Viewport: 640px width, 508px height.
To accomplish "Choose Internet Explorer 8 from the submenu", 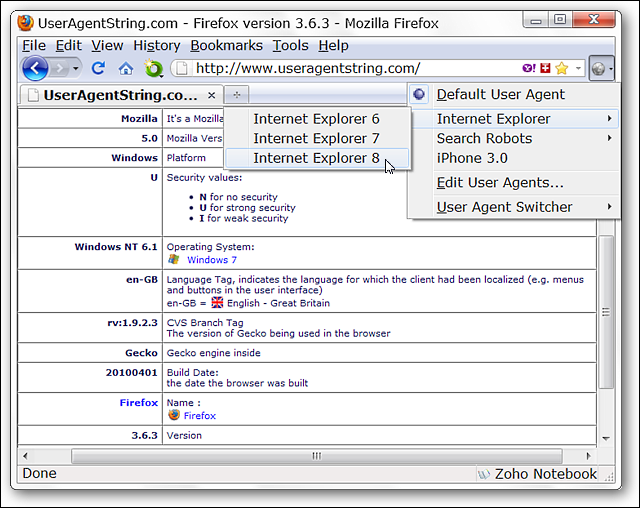I will click(x=316, y=158).
